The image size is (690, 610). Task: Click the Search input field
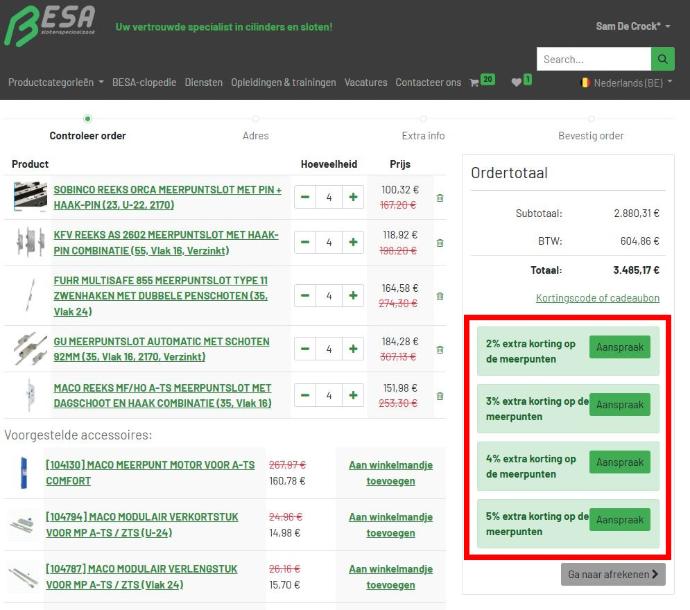point(593,59)
